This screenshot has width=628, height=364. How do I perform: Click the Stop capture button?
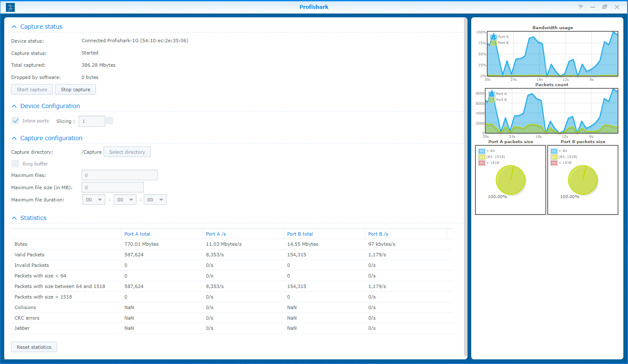pyautogui.click(x=75, y=89)
